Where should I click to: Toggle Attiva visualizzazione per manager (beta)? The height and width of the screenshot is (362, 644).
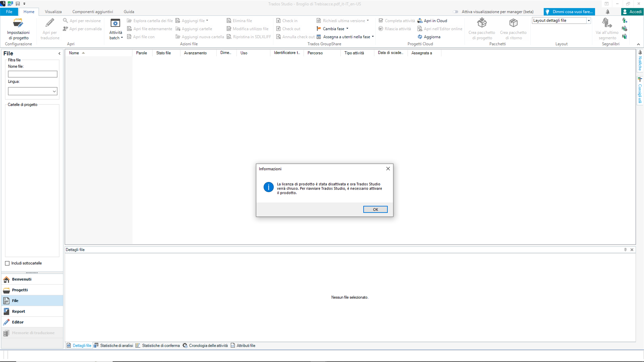point(455,12)
